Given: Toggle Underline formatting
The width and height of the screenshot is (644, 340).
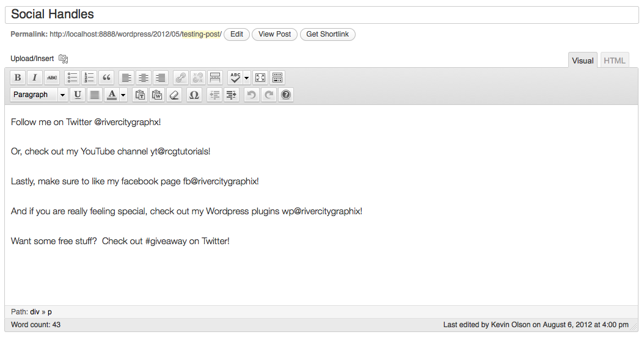Looking at the screenshot, I should coord(77,95).
